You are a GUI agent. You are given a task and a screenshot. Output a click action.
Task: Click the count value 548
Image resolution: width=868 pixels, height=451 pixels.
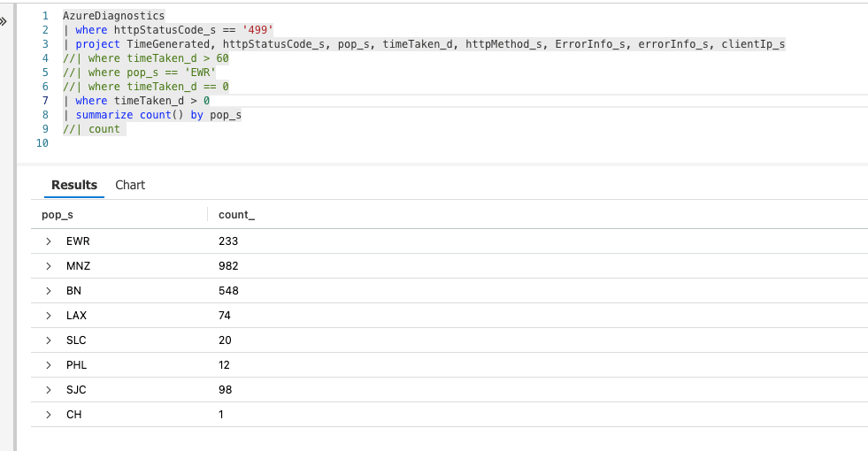[x=228, y=291]
